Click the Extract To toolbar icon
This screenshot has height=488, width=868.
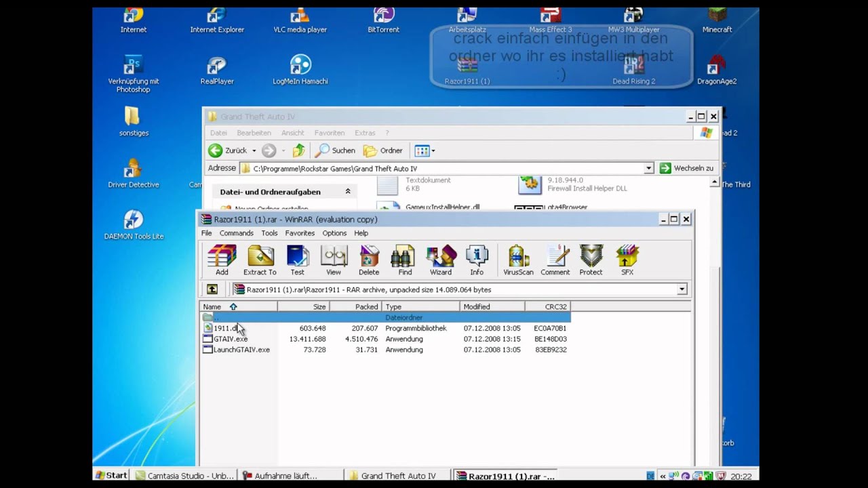tap(260, 260)
